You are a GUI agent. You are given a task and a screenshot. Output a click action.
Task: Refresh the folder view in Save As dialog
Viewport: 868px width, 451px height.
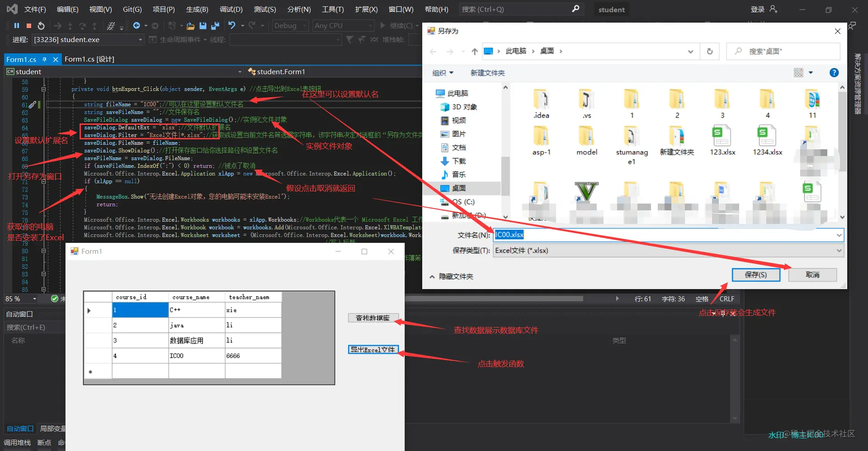tap(710, 51)
